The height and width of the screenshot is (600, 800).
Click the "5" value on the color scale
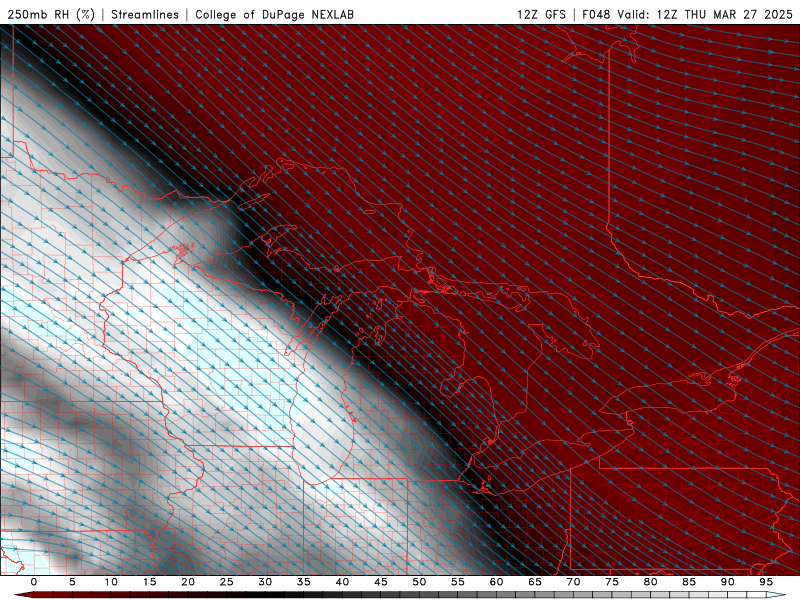coord(72,582)
